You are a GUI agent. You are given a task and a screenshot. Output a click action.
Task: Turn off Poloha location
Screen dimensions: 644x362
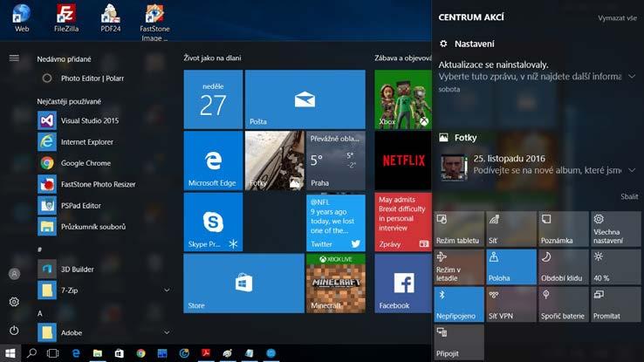(x=511, y=267)
